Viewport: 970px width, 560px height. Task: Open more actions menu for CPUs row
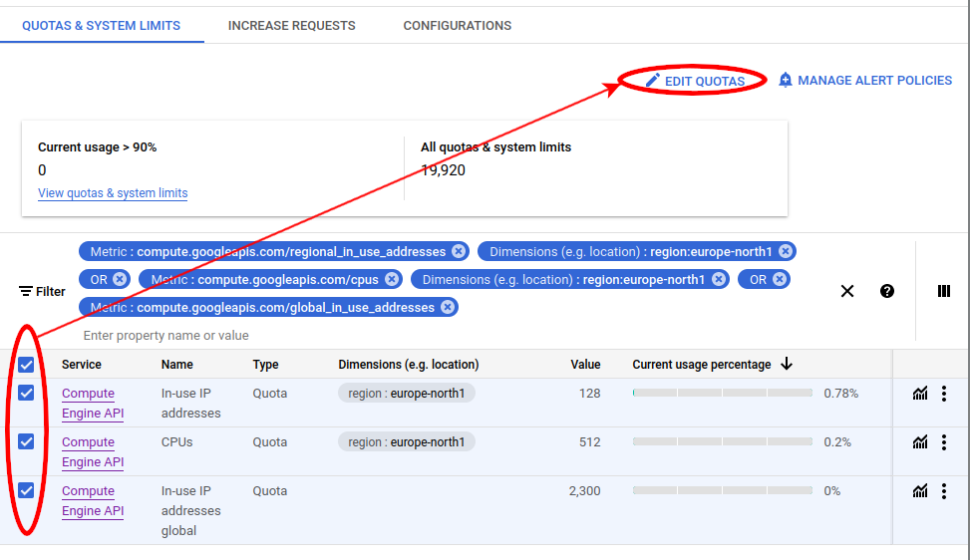[943, 442]
